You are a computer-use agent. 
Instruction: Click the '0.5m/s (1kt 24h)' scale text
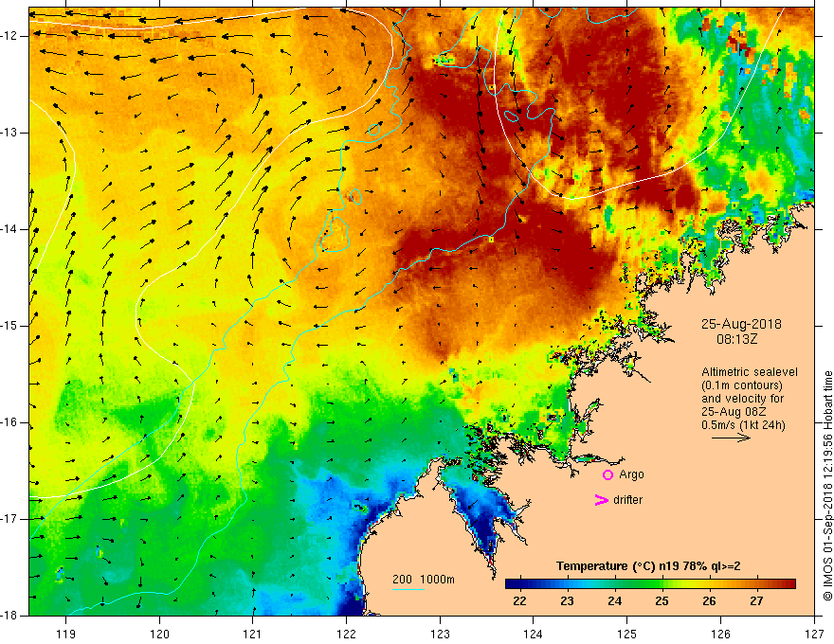tap(743, 425)
